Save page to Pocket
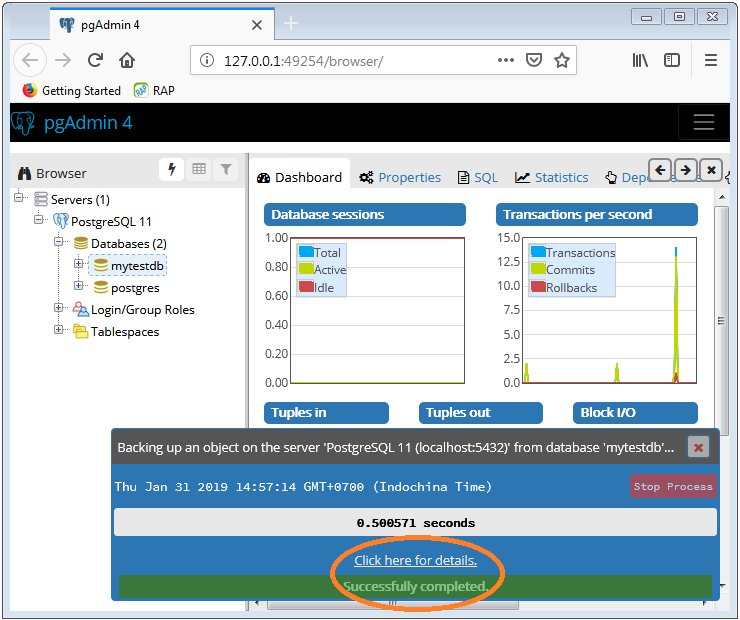740x620 pixels. click(534, 60)
